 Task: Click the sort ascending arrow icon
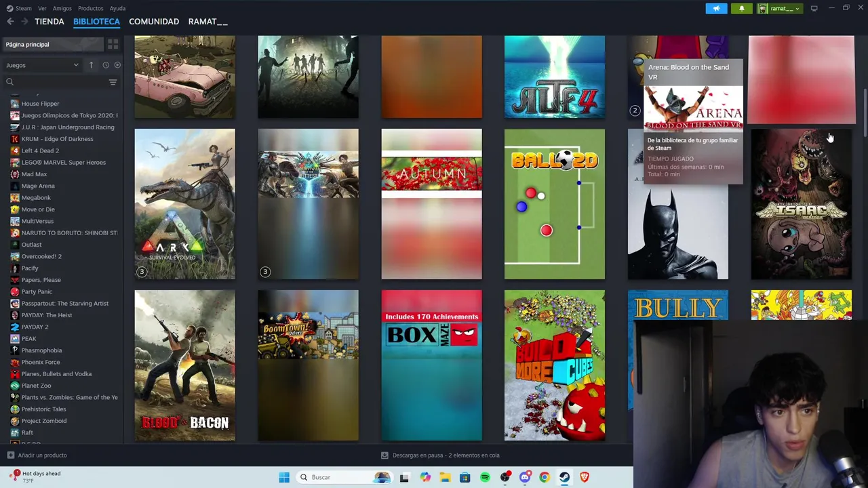click(91, 65)
